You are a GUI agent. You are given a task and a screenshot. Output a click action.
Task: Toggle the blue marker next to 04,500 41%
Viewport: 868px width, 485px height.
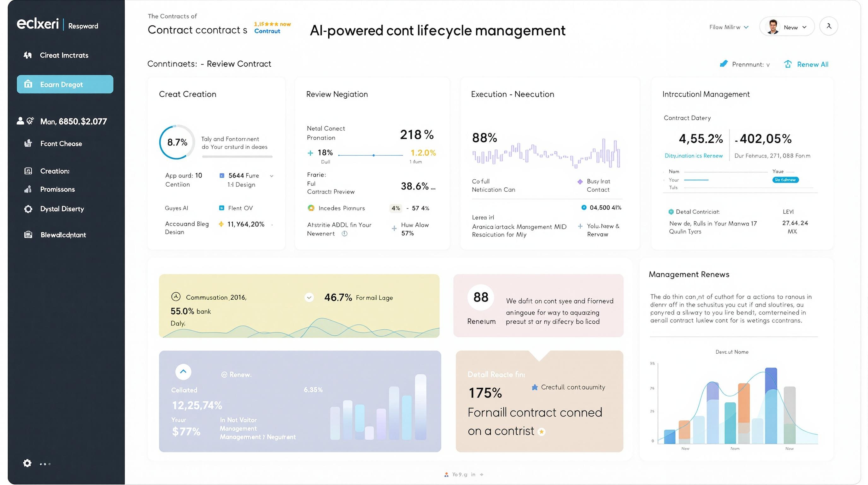tap(584, 207)
